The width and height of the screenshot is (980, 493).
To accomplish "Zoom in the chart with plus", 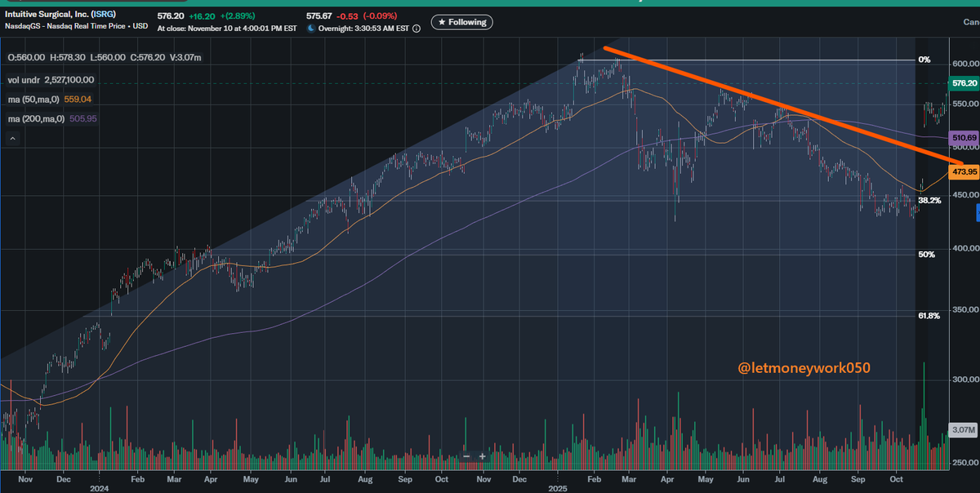I will click(483, 456).
